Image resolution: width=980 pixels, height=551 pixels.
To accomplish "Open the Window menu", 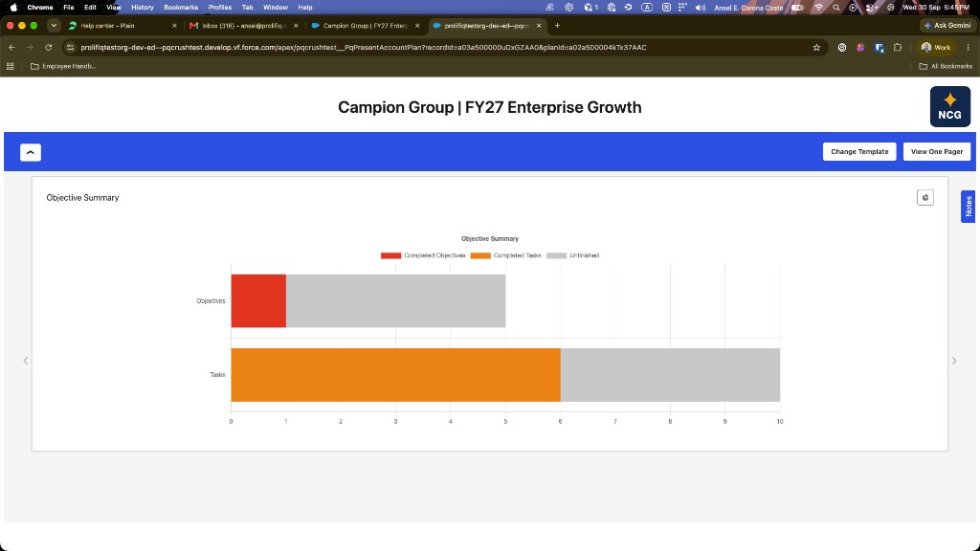I will [276, 8].
